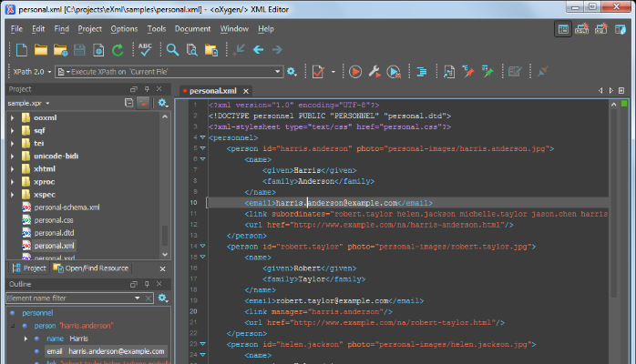Expand the name Harris outline node
The image size is (636, 364).
pyautogui.click(x=26, y=339)
